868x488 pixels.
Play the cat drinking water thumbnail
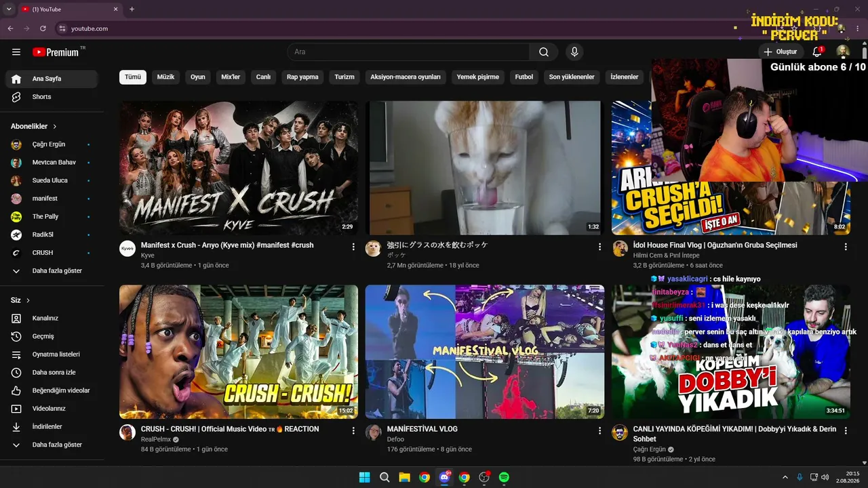(x=485, y=168)
